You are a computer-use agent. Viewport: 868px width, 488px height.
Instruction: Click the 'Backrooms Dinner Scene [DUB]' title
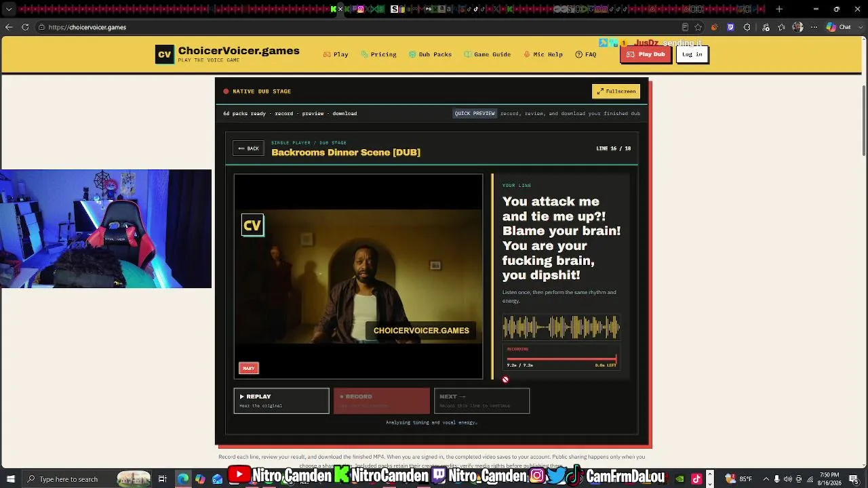346,152
